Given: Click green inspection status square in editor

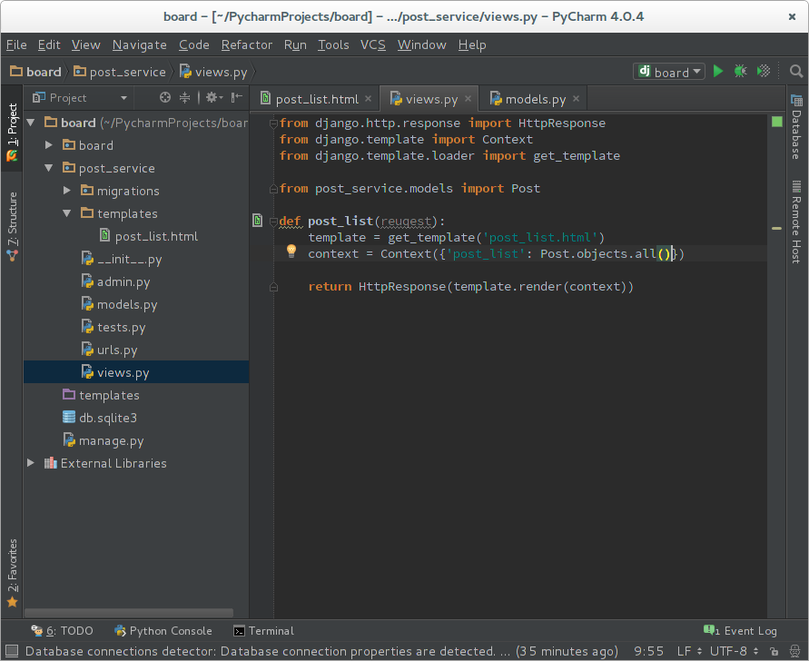Looking at the screenshot, I should click(x=777, y=122).
